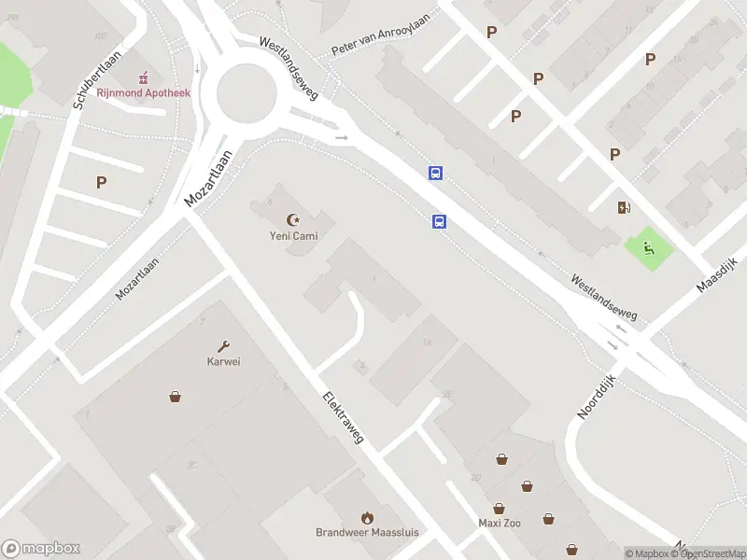This screenshot has height=560, width=747.
Task: Select the Yeni Cami mosque icon
Action: point(293,219)
